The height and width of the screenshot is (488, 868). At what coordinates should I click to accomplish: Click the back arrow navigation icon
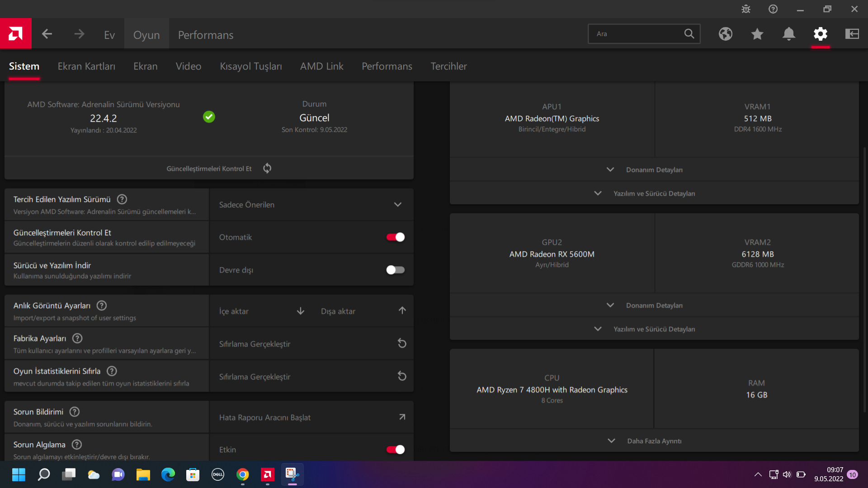(x=47, y=34)
